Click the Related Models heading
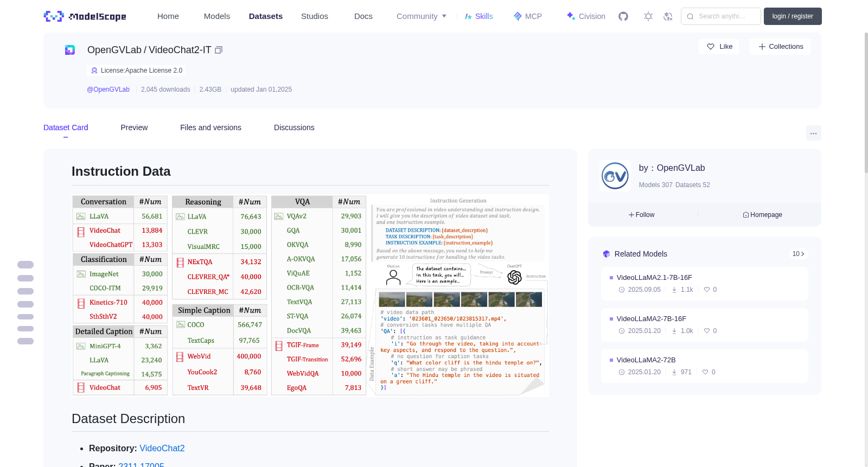 pyautogui.click(x=641, y=254)
